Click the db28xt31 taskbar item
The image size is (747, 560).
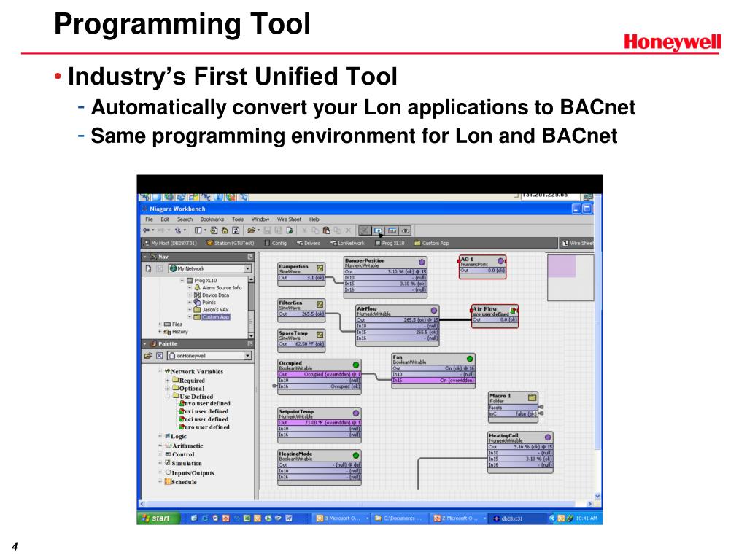tap(518, 518)
